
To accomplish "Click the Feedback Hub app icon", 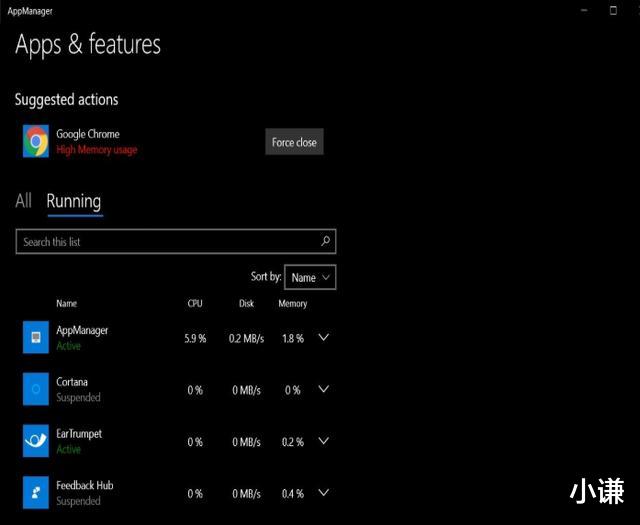I will pos(36,493).
